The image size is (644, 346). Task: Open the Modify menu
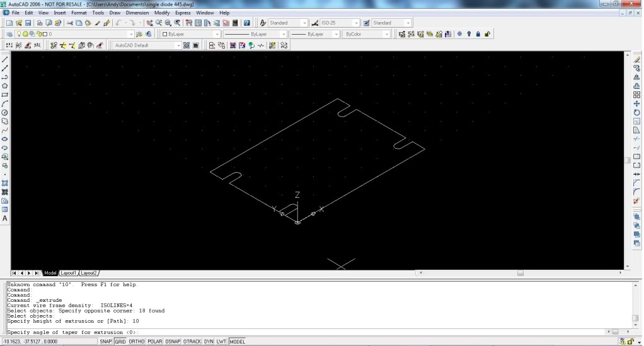pyautogui.click(x=161, y=13)
